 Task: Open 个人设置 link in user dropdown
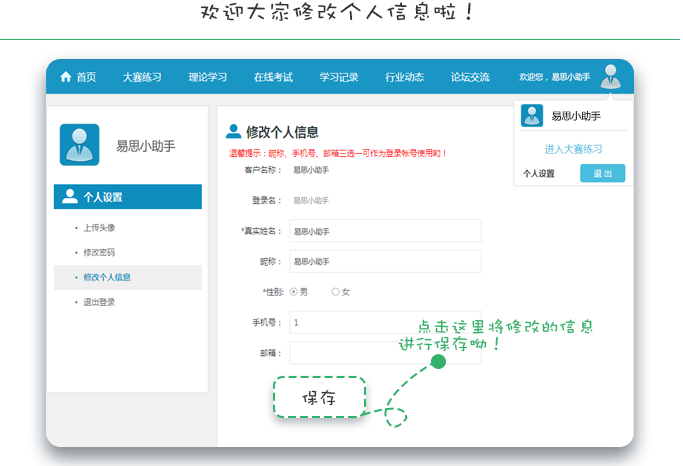point(539,174)
